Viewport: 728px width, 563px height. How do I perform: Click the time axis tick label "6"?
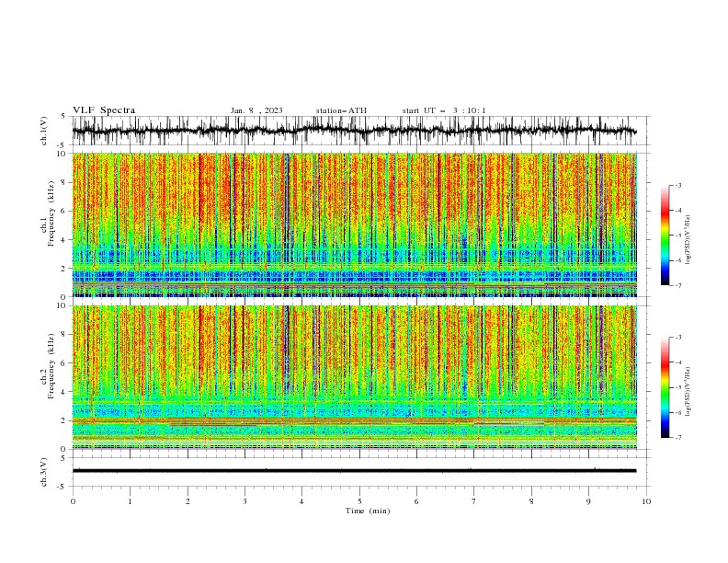click(416, 501)
